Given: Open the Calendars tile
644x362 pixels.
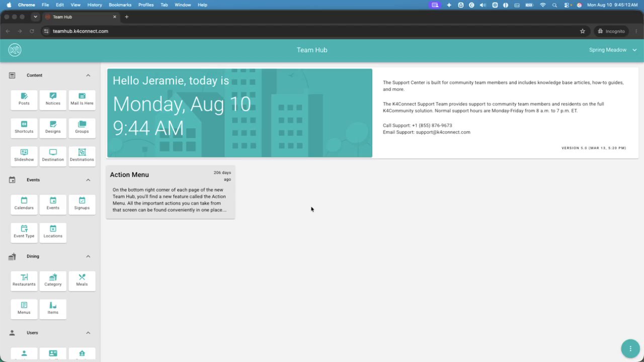Looking at the screenshot, I should pyautogui.click(x=24, y=204).
